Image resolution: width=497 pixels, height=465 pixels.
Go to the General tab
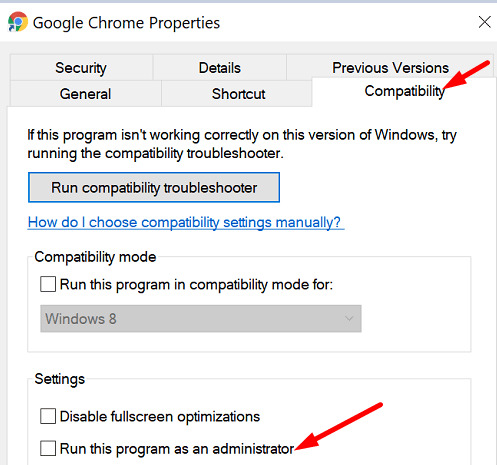pyautogui.click(x=85, y=94)
